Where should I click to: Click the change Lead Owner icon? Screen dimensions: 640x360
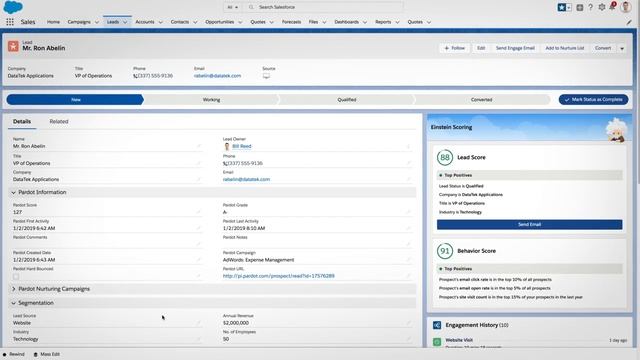point(408,146)
